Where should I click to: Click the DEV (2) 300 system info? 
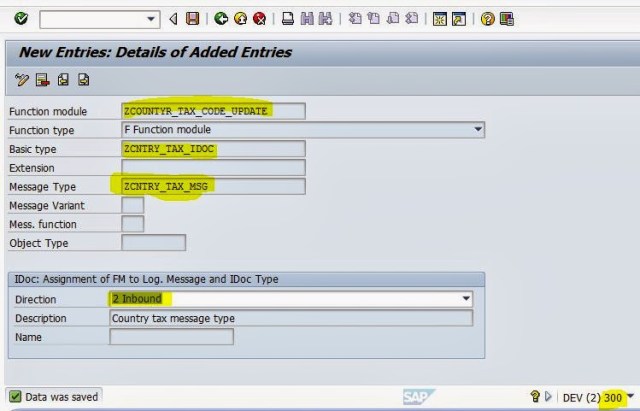point(592,398)
